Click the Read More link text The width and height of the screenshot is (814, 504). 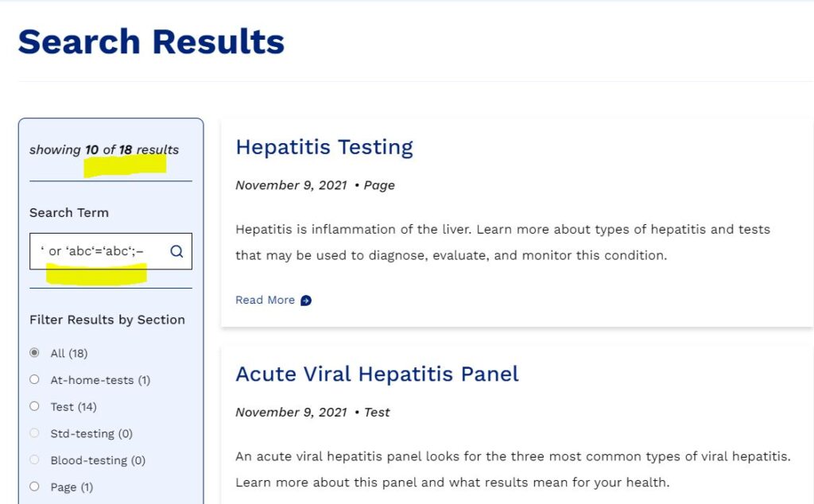265,300
